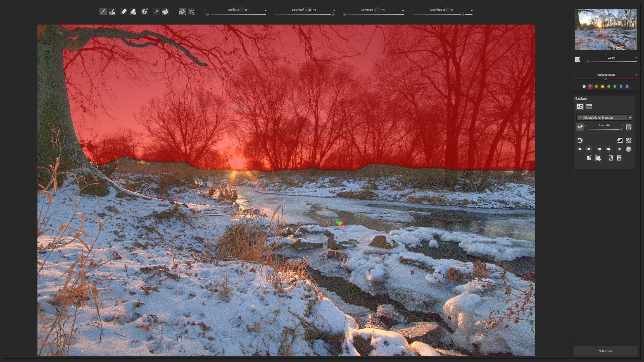Choose the green mask display color

[609, 87]
